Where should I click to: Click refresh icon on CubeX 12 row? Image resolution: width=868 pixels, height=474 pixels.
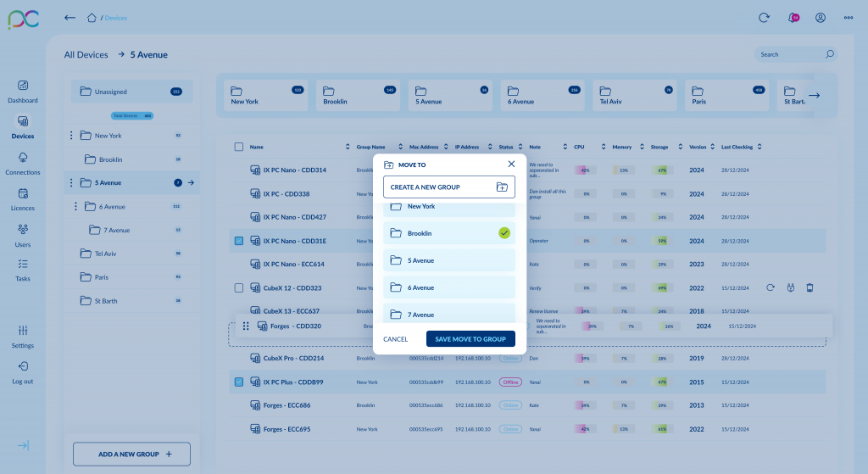tap(770, 287)
